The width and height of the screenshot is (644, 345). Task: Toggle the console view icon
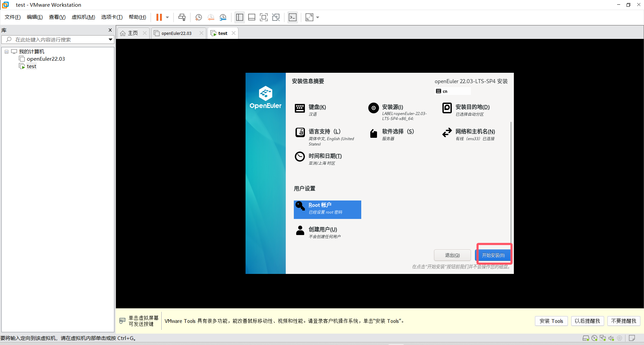pos(292,17)
